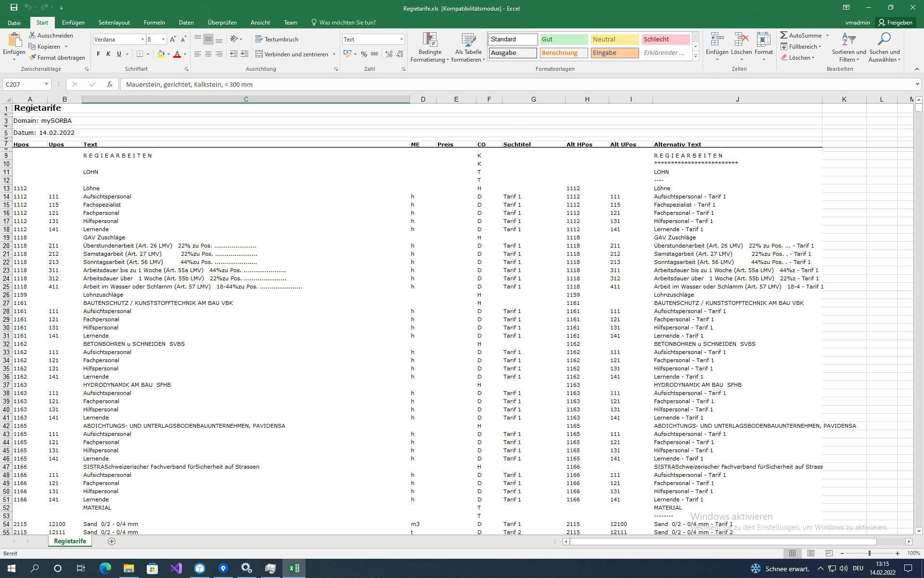Viewport: 924px width, 578px height.
Task: Open Bedingte Formatierung
Action: [430, 47]
